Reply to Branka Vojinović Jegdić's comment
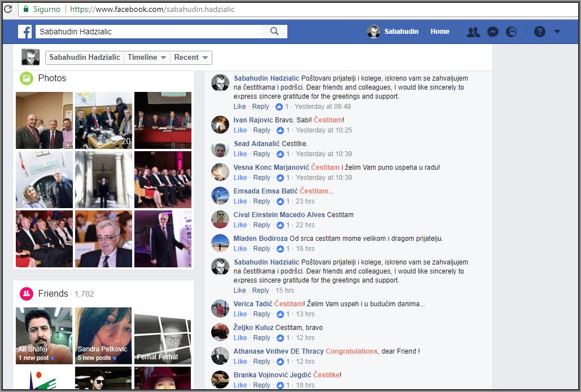Image resolution: width=581 pixels, height=392 pixels. tap(261, 385)
